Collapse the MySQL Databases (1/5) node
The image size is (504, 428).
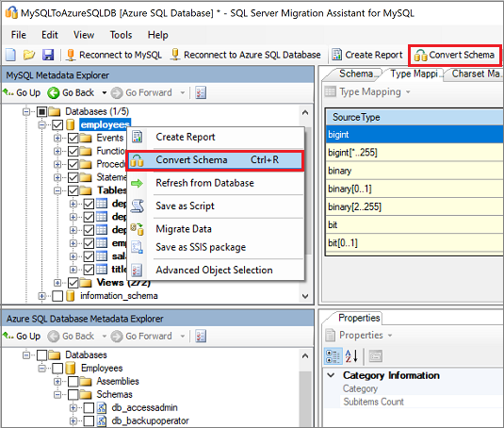(26, 111)
